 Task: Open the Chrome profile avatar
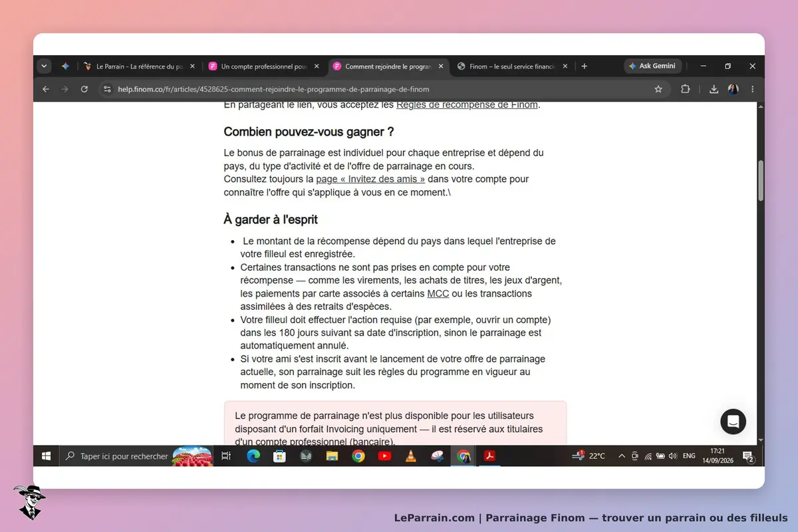[x=733, y=89]
